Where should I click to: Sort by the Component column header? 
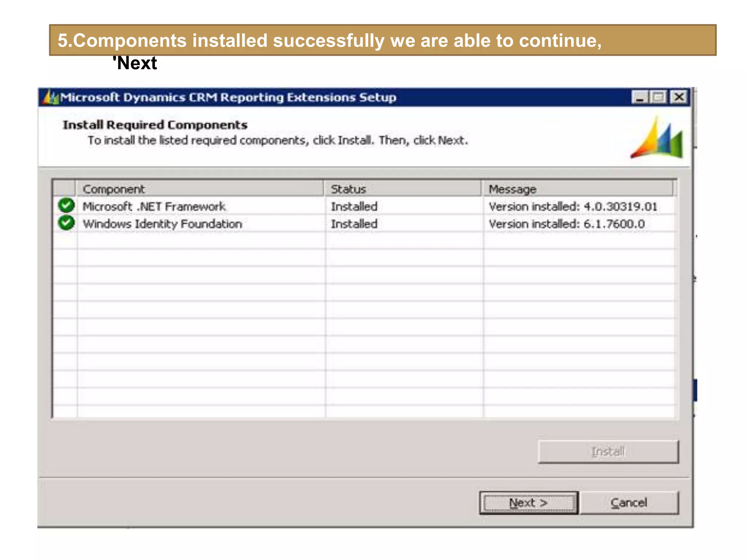tap(200, 189)
